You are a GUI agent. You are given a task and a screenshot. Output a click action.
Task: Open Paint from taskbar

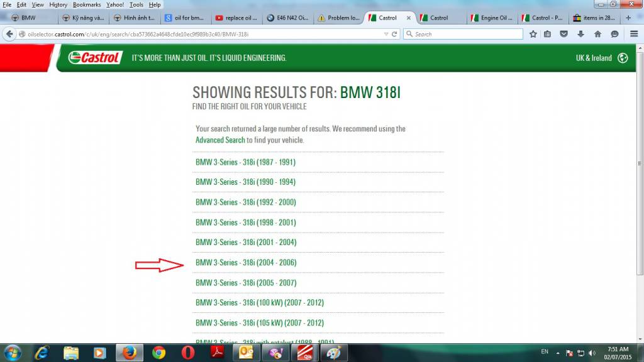333,353
